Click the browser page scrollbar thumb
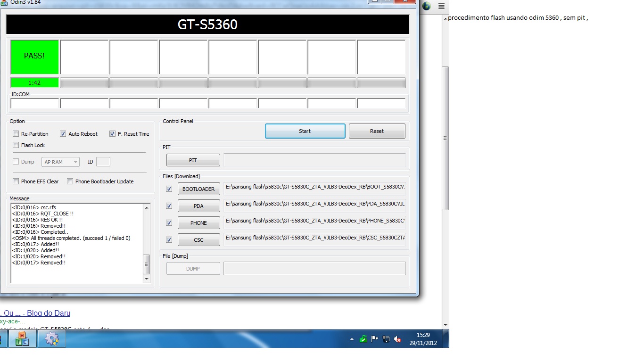Image resolution: width=644 pixels, height=362 pixels. [x=446, y=138]
